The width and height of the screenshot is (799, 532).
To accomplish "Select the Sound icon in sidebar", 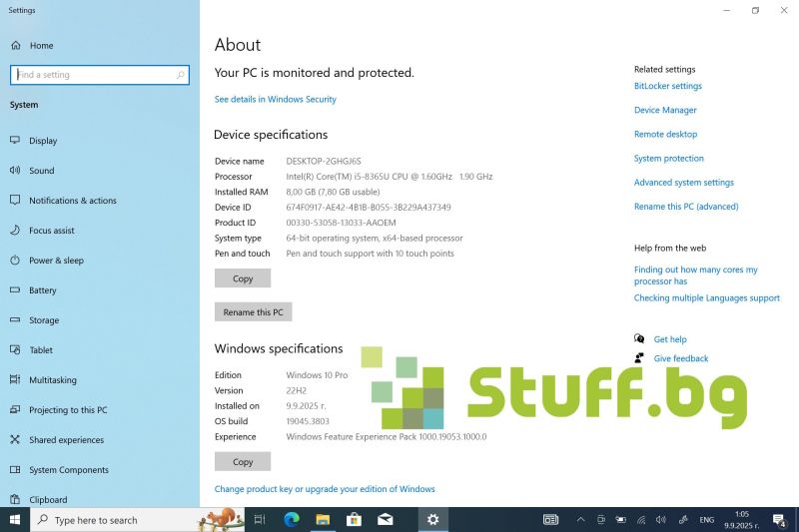I will coord(16,171).
